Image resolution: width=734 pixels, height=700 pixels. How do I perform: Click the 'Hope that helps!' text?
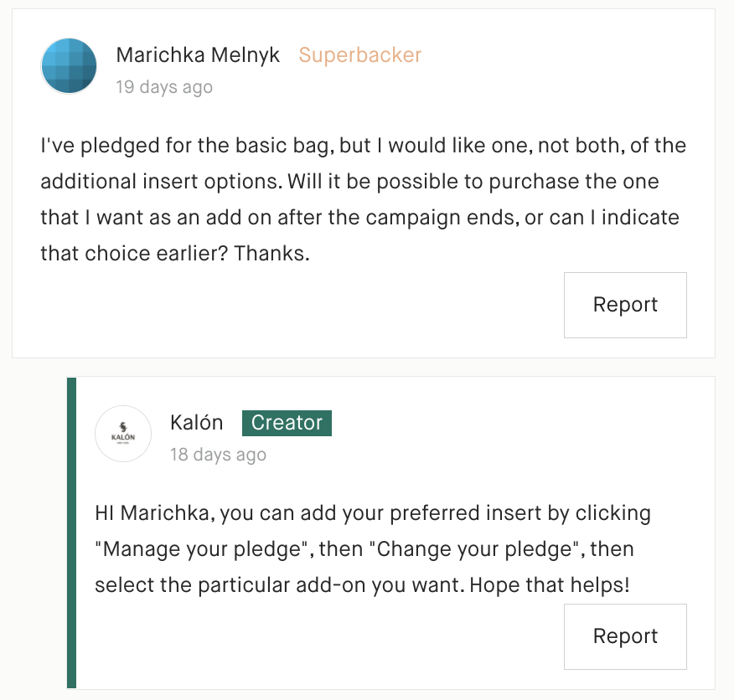pos(550,585)
